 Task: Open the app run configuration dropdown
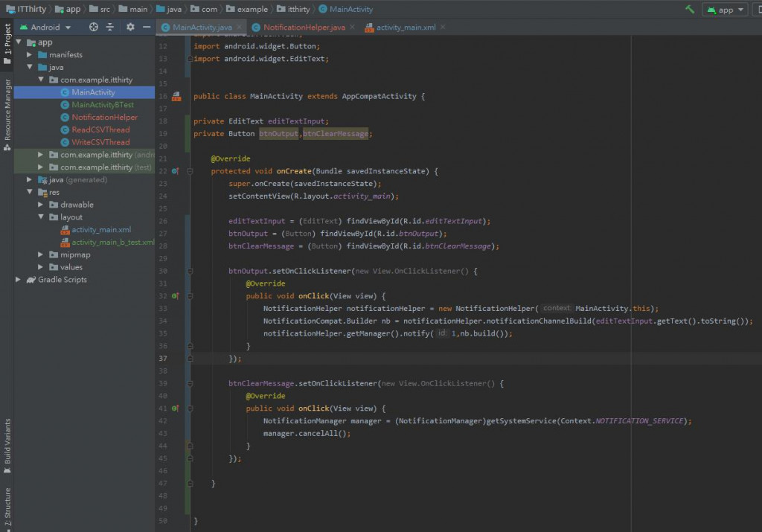tap(726, 10)
